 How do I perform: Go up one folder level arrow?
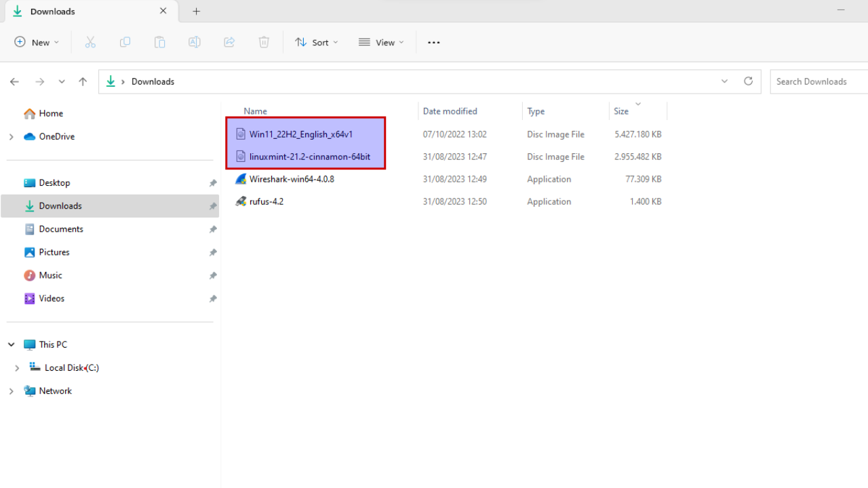click(x=83, y=81)
